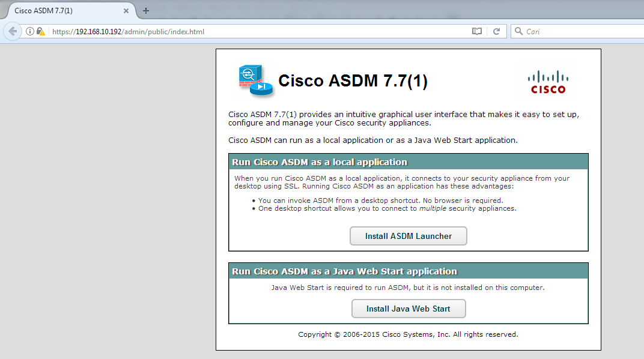Open reader mode from the address bar
644x359 pixels.
pos(476,31)
